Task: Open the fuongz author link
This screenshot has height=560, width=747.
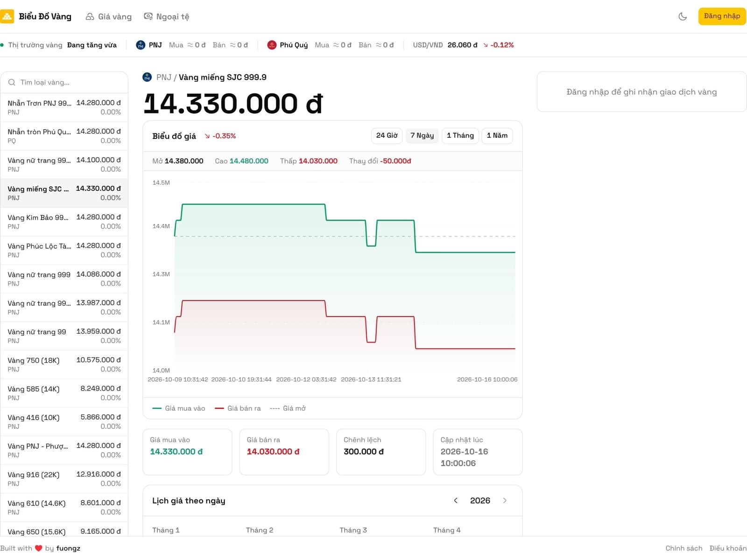Action: [x=68, y=548]
